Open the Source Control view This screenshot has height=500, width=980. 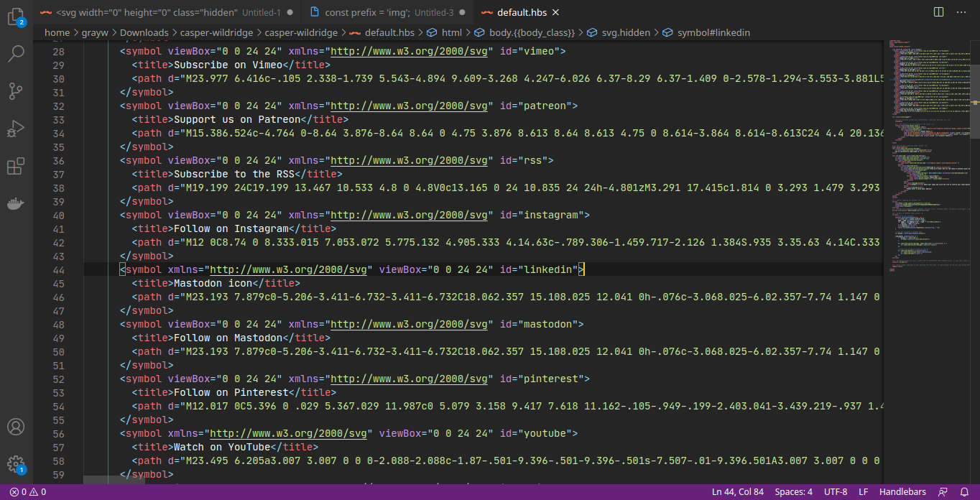[16, 91]
